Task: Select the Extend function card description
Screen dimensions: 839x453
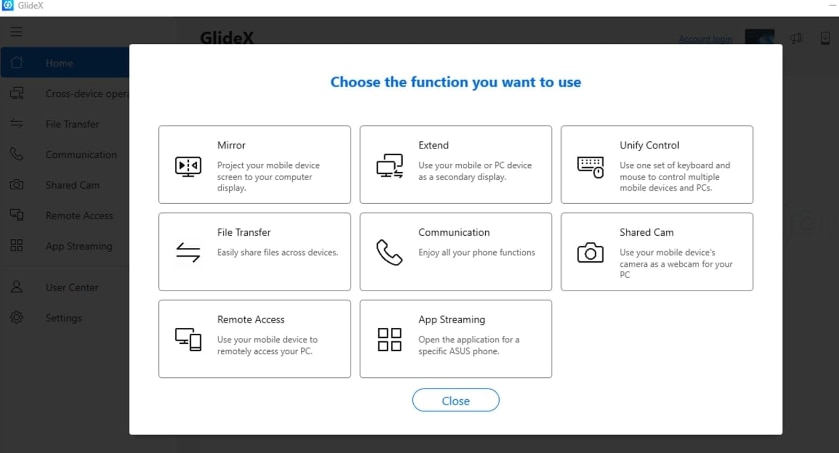Action: click(x=475, y=171)
